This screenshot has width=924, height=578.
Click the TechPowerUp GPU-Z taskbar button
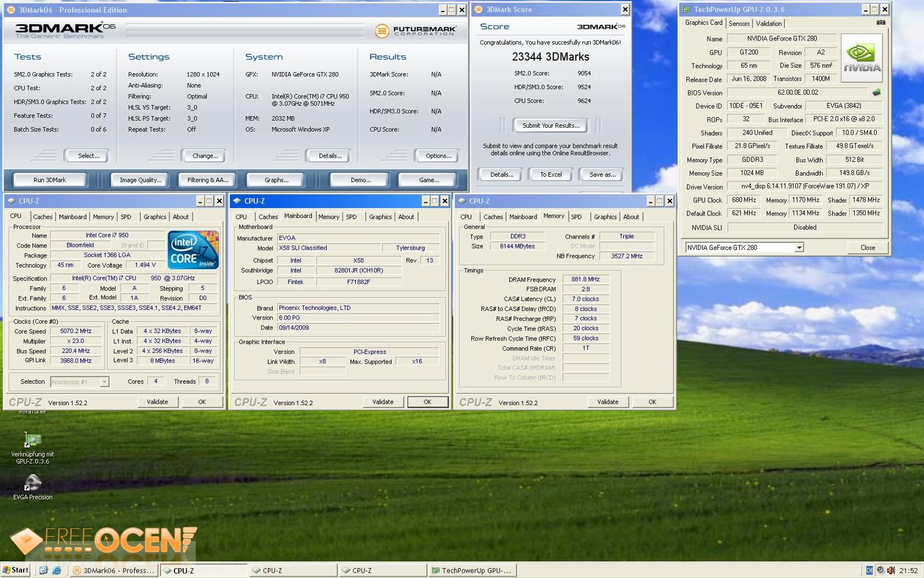[471, 570]
